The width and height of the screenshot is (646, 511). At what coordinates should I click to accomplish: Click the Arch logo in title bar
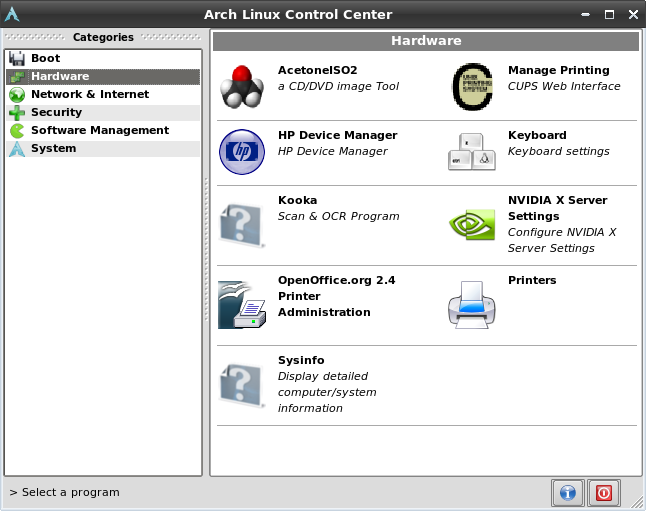12,14
